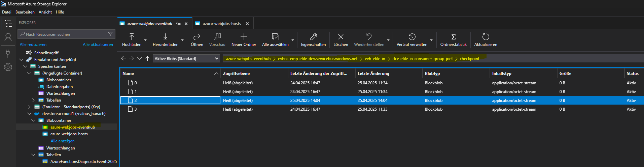
Task: Collapse the Speicherkonten node
Action: (x=25, y=66)
